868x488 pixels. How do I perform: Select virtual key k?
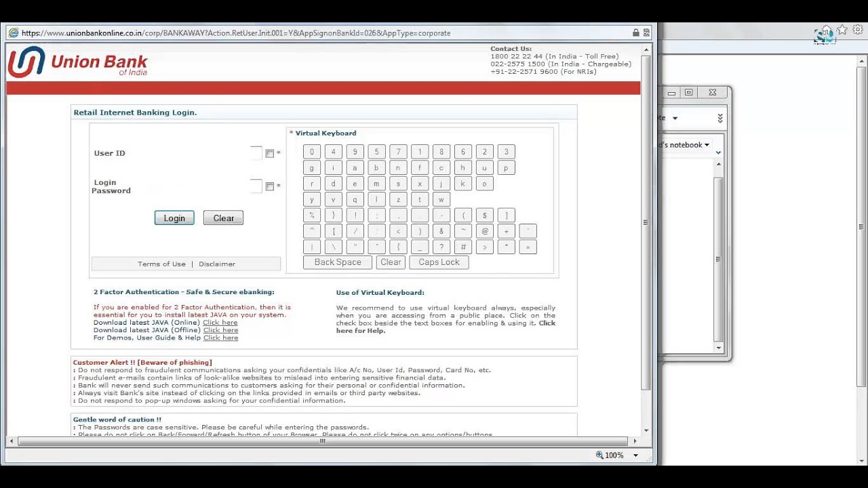[x=463, y=184]
